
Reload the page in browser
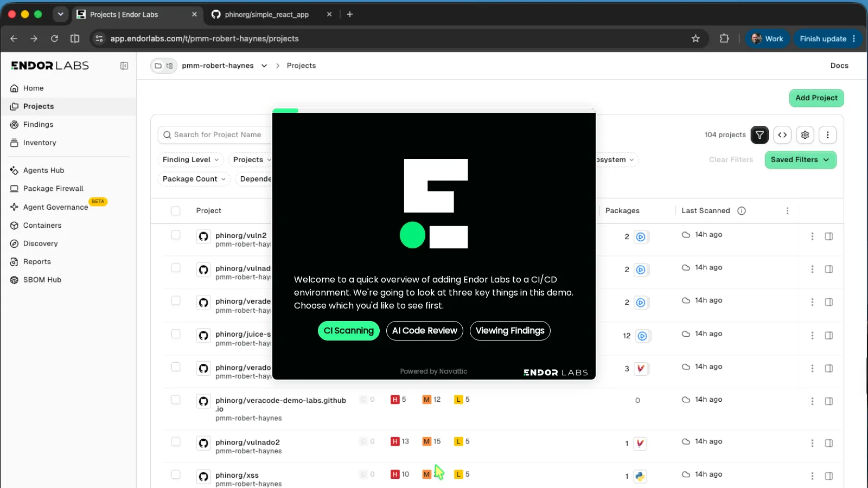click(x=54, y=38)
